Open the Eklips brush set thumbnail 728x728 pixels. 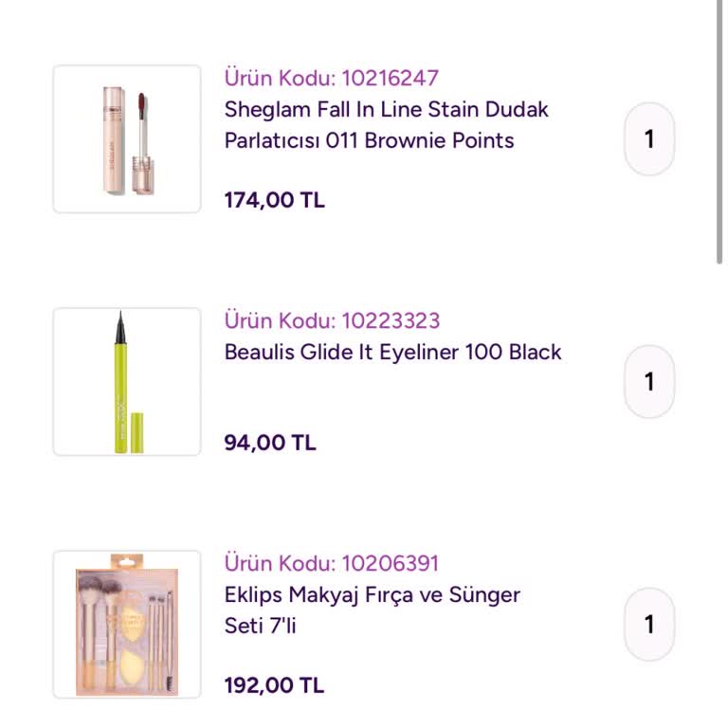127,625
